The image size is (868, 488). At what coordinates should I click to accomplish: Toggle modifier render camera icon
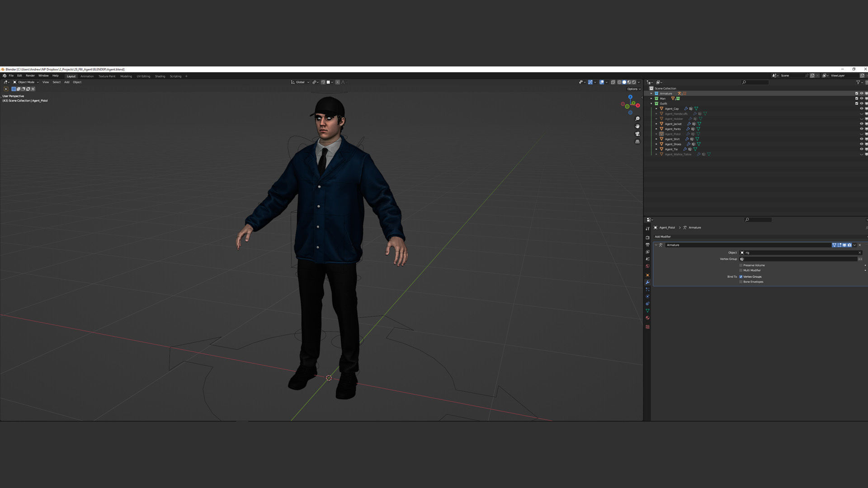point(849,245)
